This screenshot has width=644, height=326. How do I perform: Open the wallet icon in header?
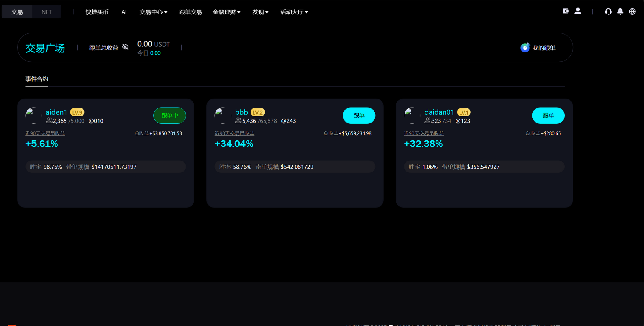pyautogui.click(x=565, y=11)
